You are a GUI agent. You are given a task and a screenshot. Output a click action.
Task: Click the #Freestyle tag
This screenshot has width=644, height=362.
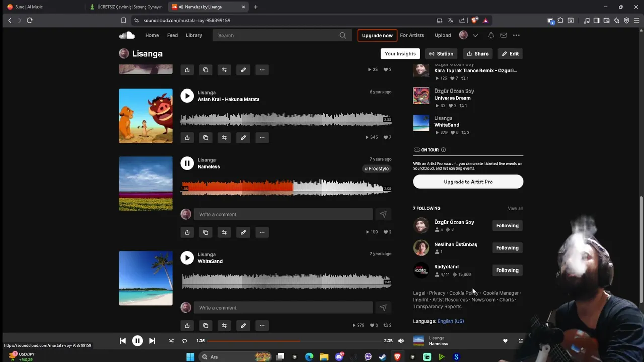click(x=377, y=169)
